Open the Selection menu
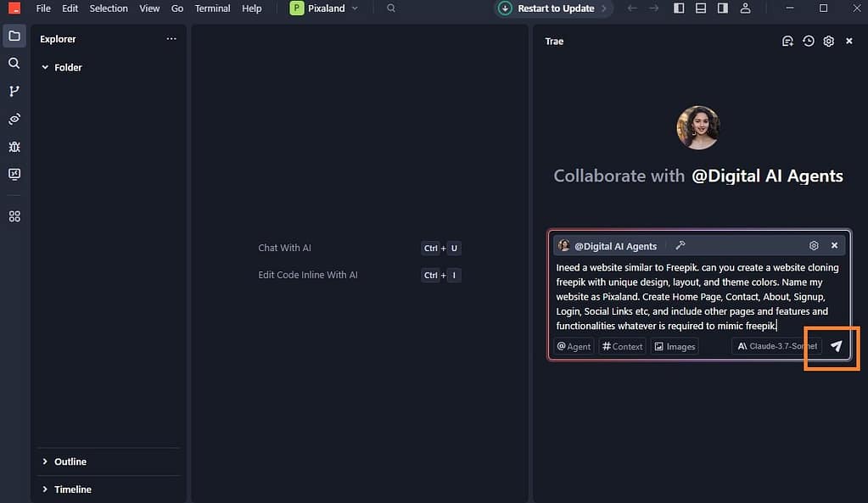Screen dimensions: 868x503 tap(109, 8)
